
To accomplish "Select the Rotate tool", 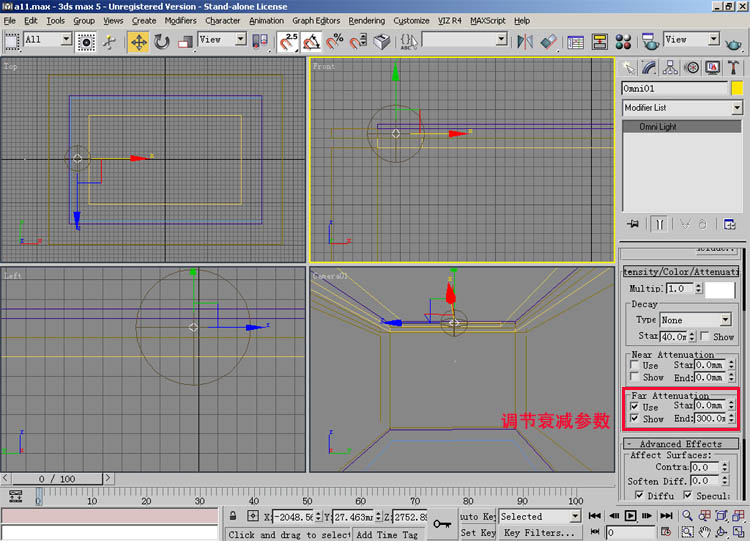I will pos(161,41).
